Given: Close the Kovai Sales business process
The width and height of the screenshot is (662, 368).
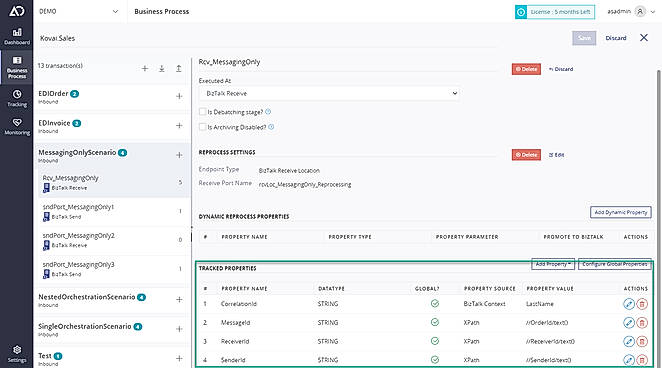Looking at the screenshot, I should (x=644, y=38).
